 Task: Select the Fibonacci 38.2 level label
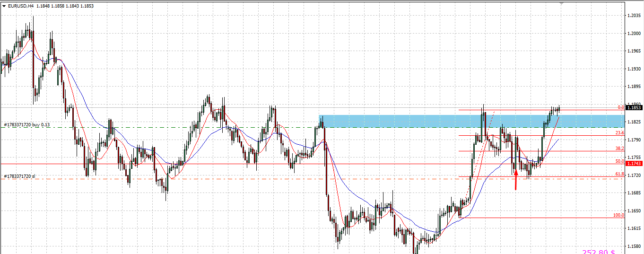pos(620,149)
